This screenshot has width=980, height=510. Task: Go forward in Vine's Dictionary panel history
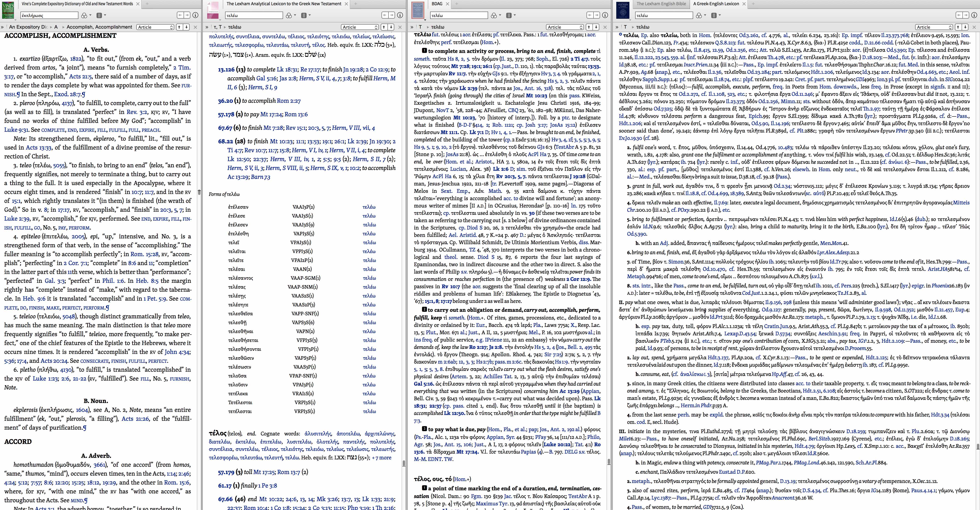(187, 15)
